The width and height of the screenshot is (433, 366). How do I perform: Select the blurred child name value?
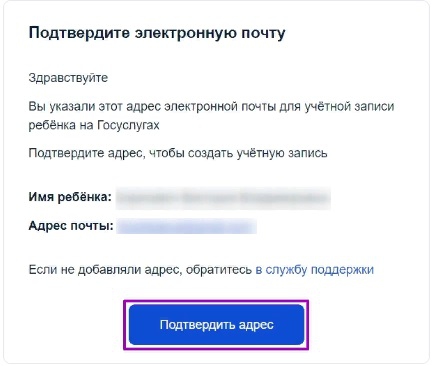point(223,198)
